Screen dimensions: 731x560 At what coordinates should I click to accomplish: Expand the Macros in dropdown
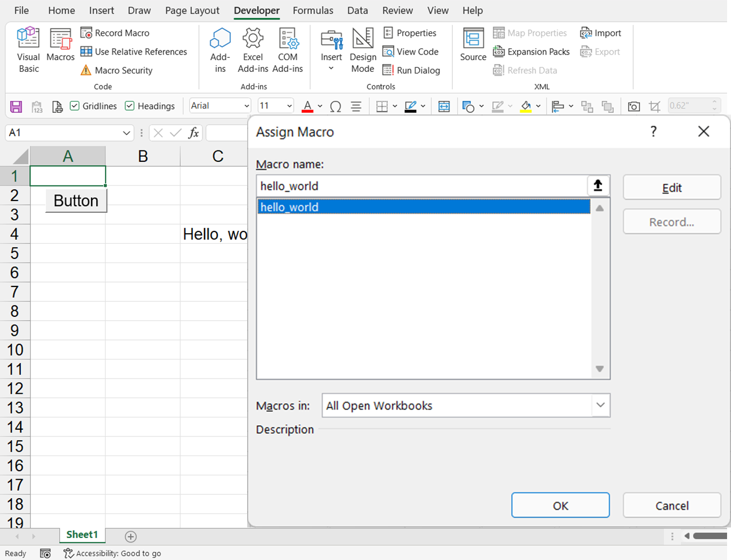(x=600, y=406)
